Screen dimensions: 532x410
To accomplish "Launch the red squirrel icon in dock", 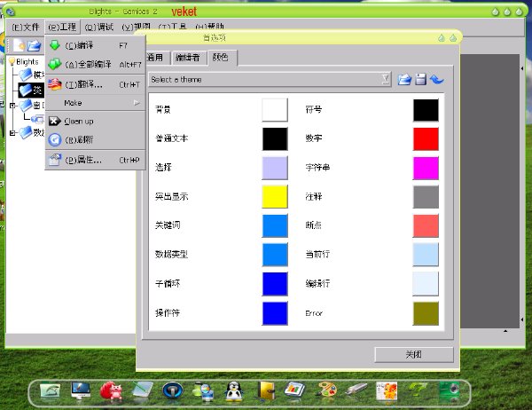I will click(111, 390).
